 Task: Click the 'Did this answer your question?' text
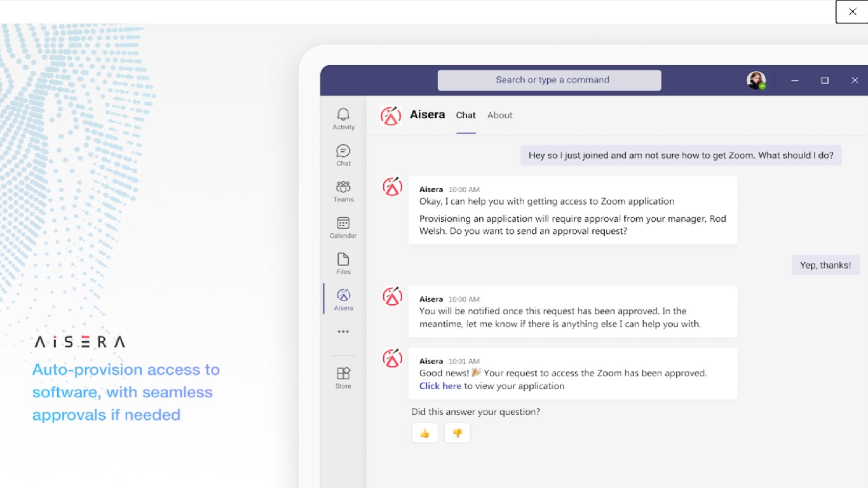476,412
